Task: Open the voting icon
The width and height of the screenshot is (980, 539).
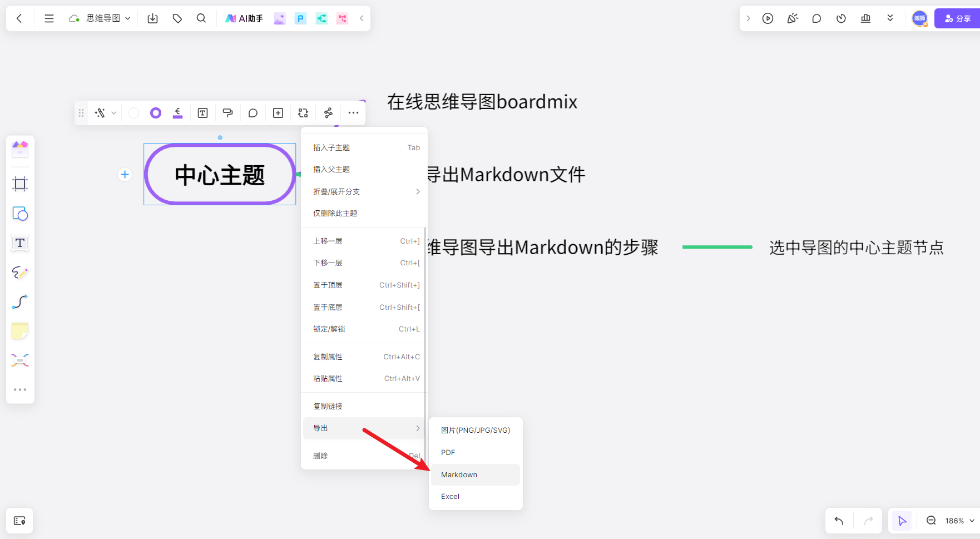Action: (865, 18)
